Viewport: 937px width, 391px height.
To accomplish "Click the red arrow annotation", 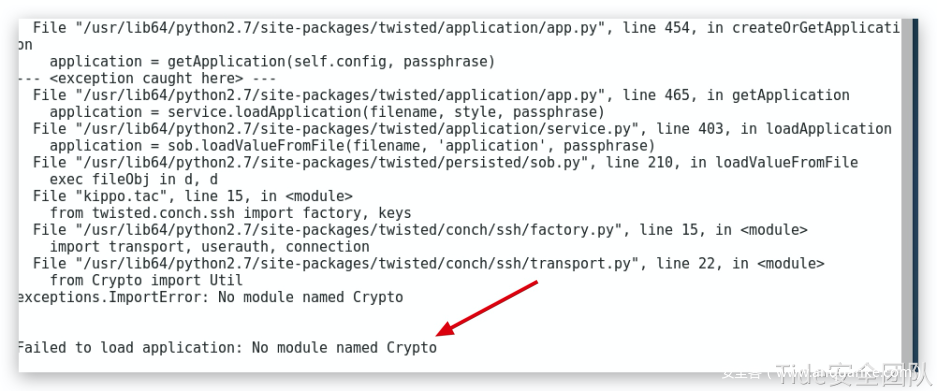I will click(487, 308).
